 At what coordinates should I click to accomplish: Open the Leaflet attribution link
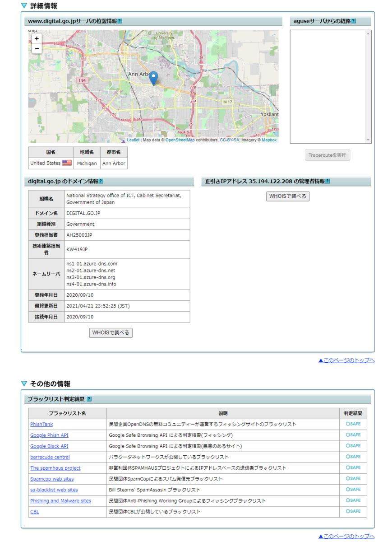pos(133,140)
